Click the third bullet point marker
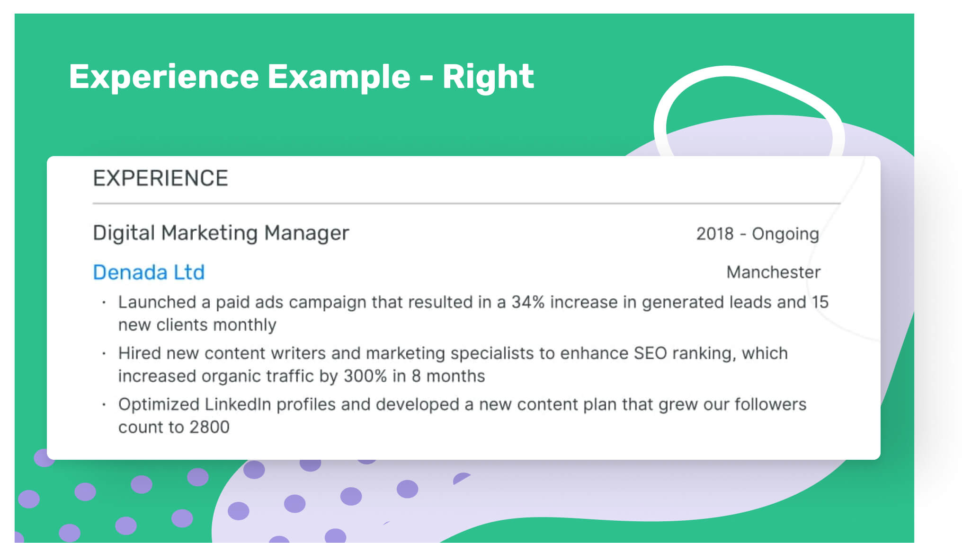This screenshot has height=543, width=980. [104, 404]
